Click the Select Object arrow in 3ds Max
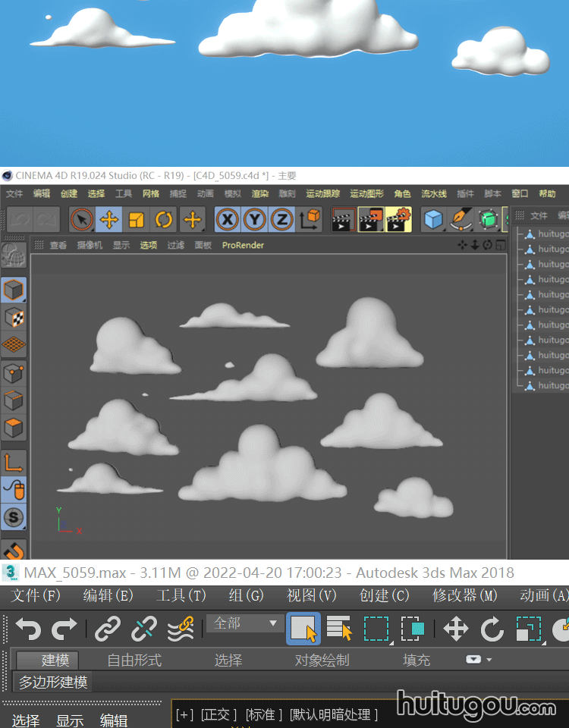The height and width of the screenshot is (728, 569). pyautogui.click(x=303, y=629)
